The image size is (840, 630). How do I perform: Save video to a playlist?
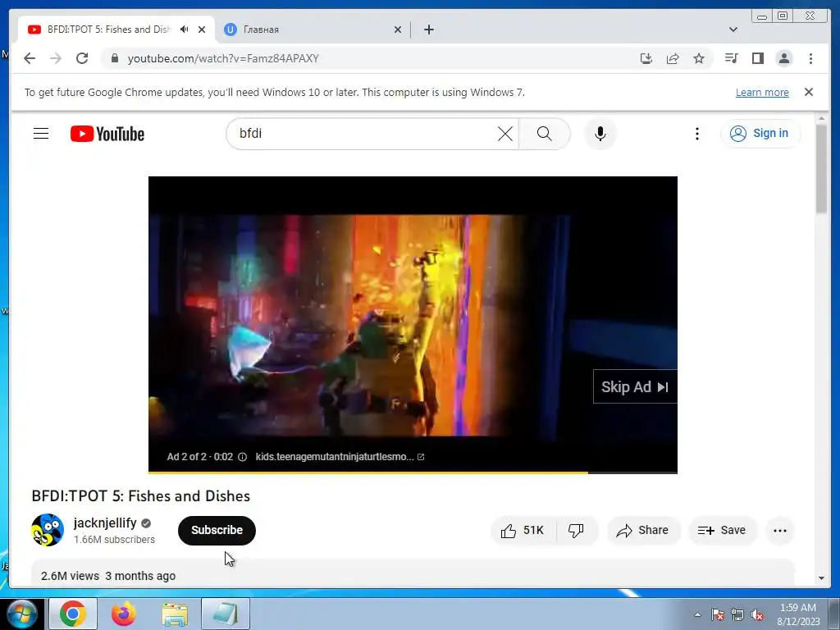pos(722,531)
